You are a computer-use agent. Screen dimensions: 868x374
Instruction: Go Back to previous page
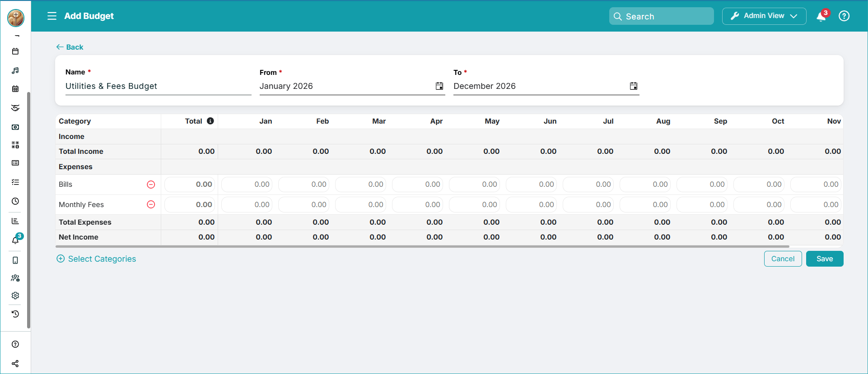click(x=70, y=47)
